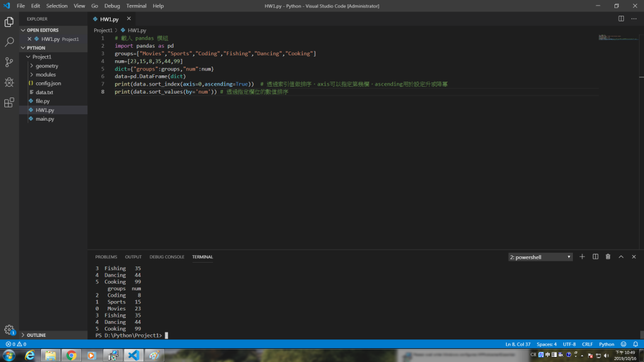Show notifications with the bell icon
Screen dimensions: 644x362
[635, 344]
